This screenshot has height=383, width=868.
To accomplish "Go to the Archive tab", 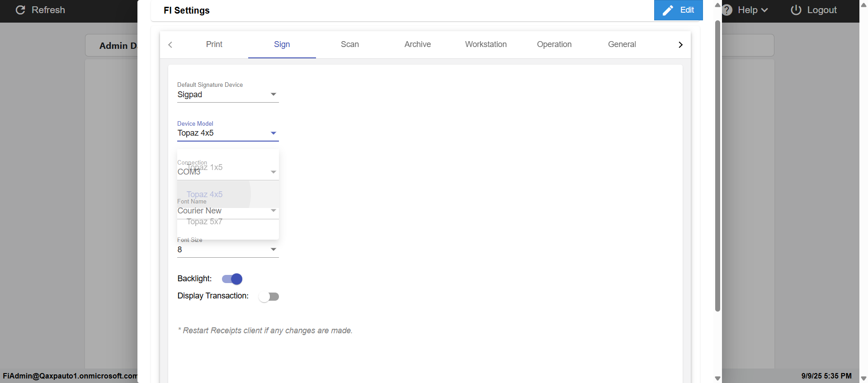I will pos(418,44).
